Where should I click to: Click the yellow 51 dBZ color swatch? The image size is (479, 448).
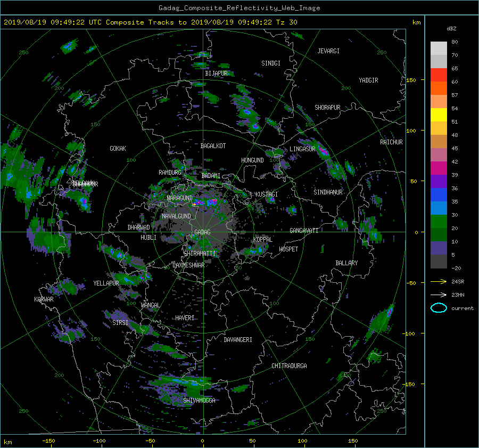439,115
